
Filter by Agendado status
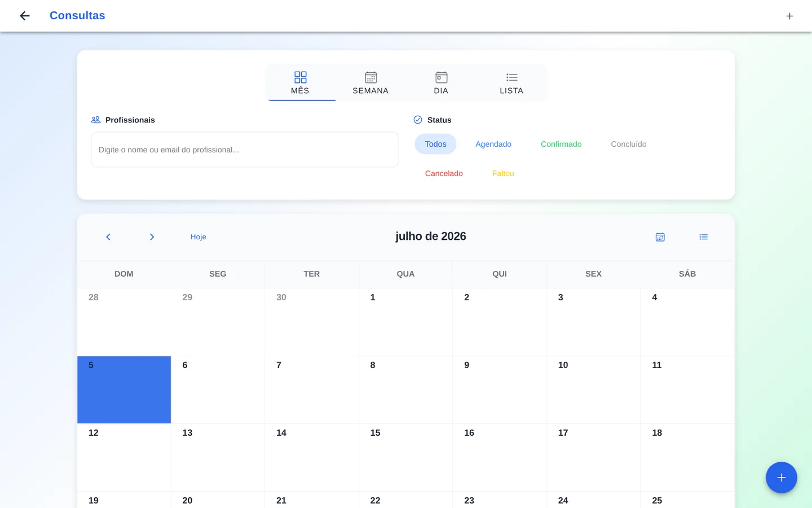[x=493, y=144]
